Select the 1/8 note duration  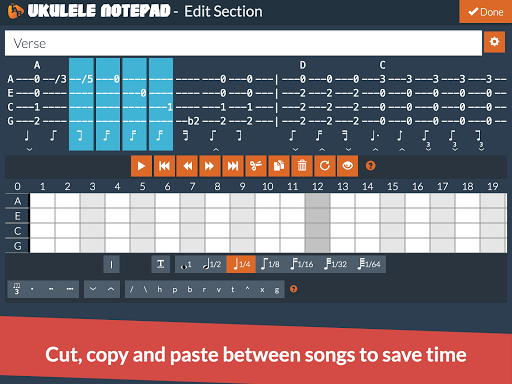point(270,264)
